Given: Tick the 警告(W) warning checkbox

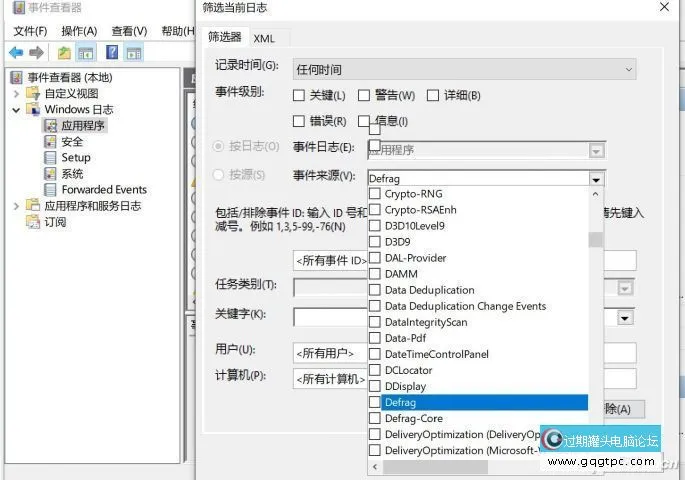Looking at the screenshot, I should tap(364, 96).
